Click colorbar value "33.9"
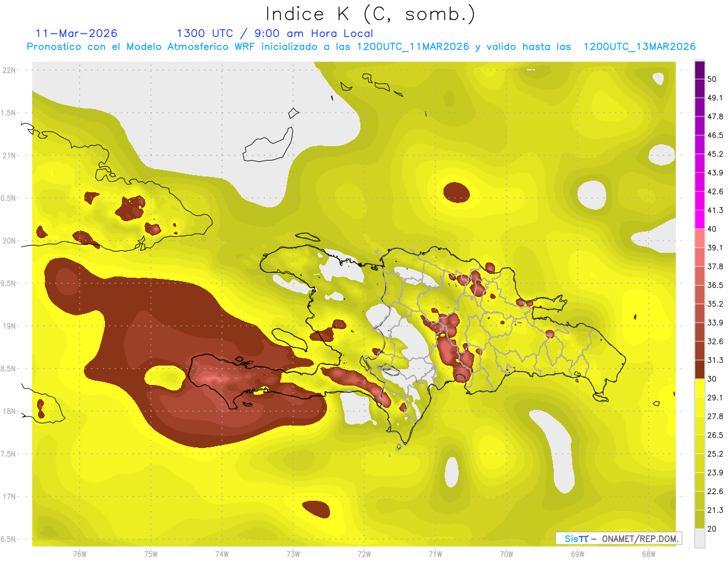Viewport: 728px width, 562px height. point(715,323)
